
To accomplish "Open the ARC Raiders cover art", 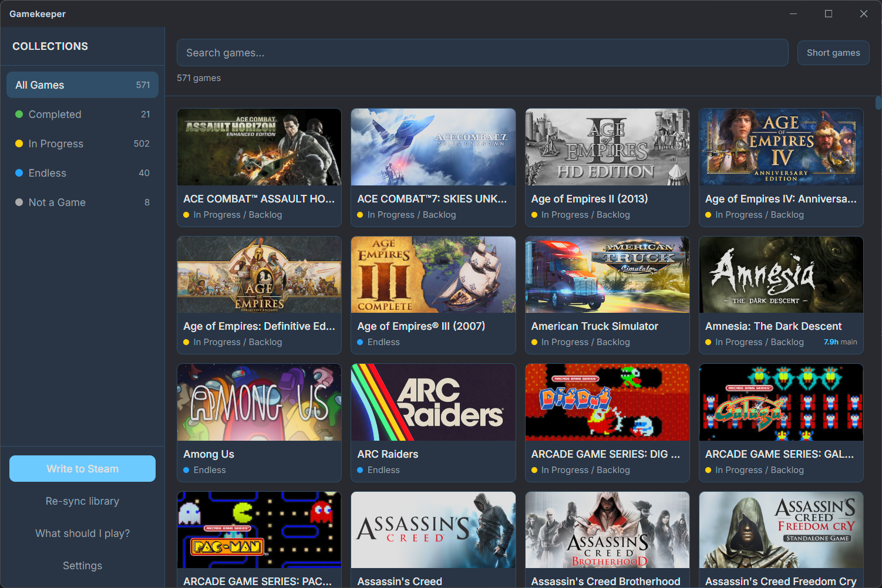I will (x=433, y=402).
